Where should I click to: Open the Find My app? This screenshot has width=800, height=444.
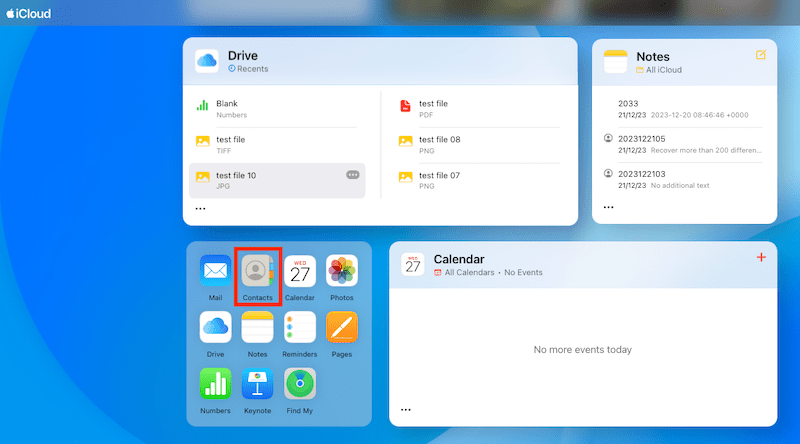pyautogui.click(x=300, y=384)
